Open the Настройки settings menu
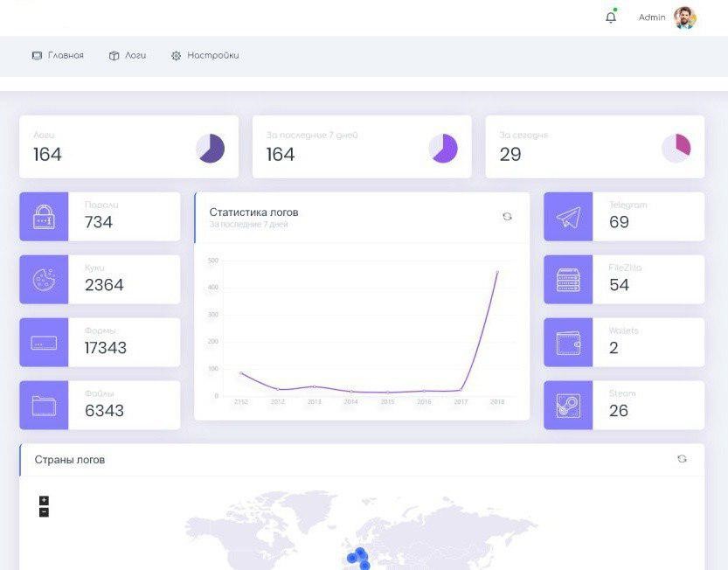The height and width of the screenshot is (570, 728). pos(205,55)
